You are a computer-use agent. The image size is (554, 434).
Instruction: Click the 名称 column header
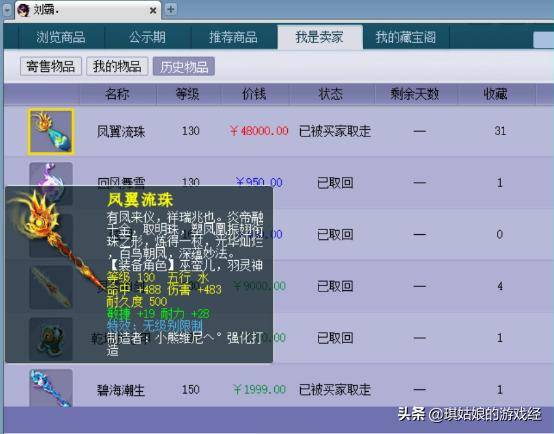(x=117, y=94)
